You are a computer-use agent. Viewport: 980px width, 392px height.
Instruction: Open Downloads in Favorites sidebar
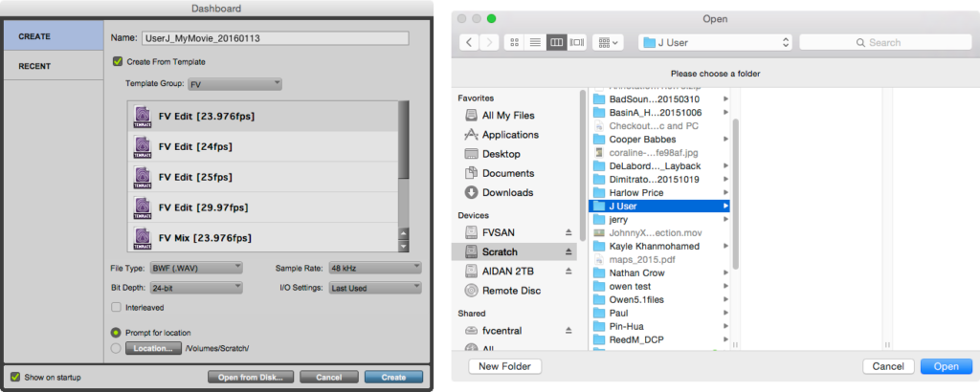point(507,193)
